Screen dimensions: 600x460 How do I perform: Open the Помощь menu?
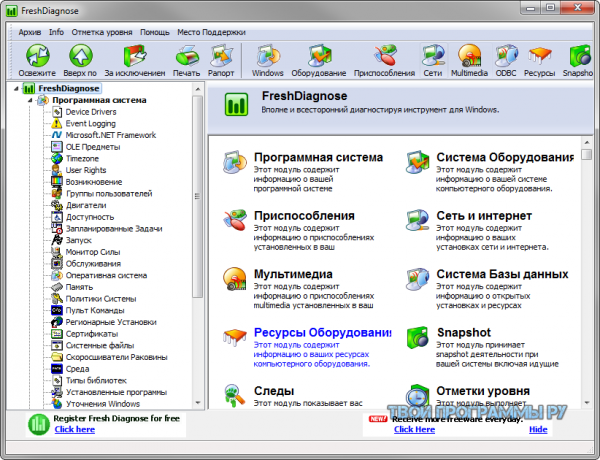155,32
